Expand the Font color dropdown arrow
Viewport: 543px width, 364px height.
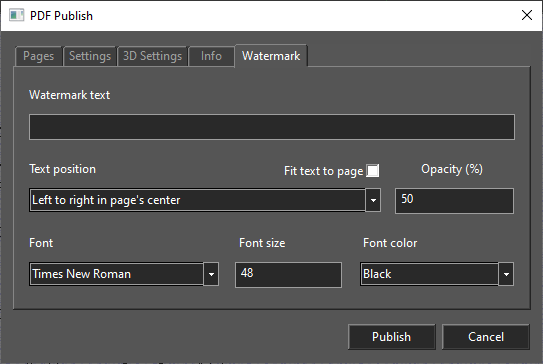point(506,274)
